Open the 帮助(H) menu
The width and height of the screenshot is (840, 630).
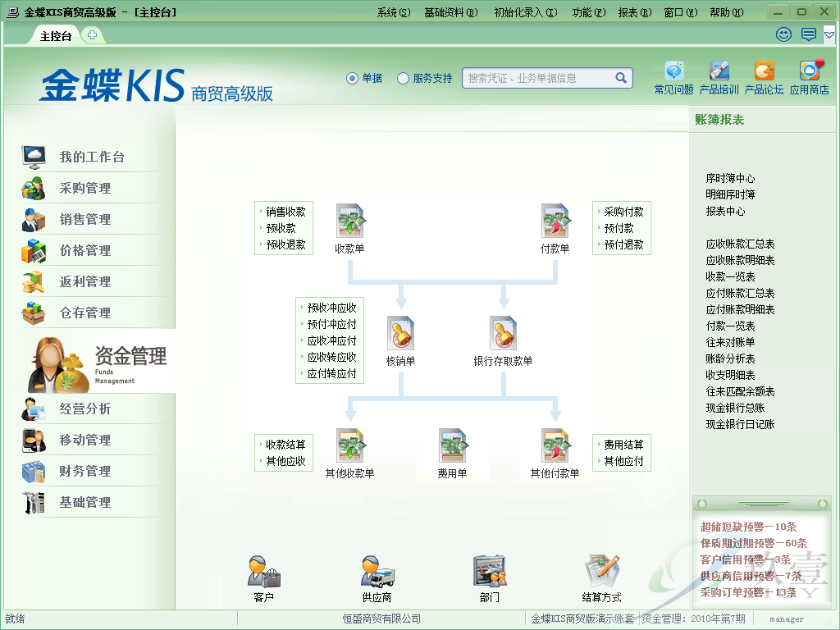tap(727, 12)
